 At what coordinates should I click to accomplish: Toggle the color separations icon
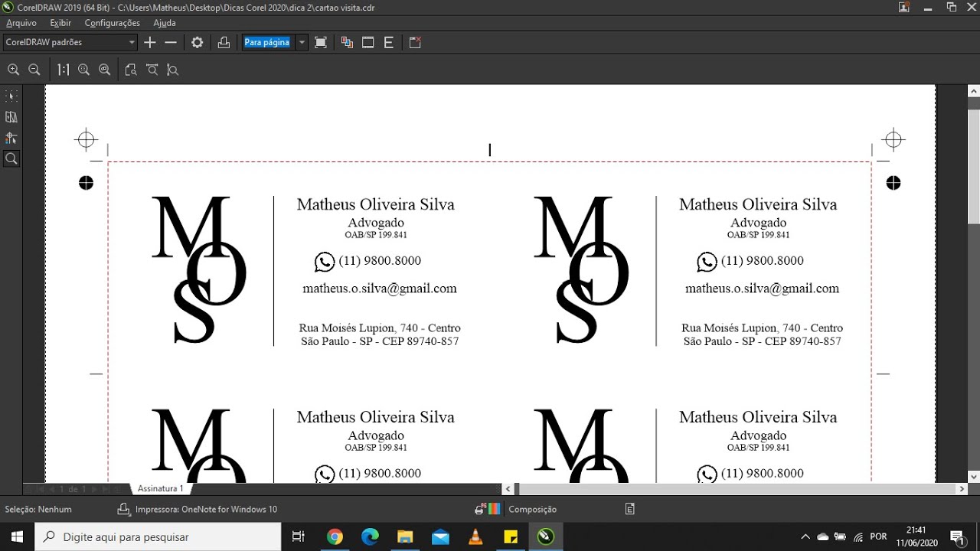click(x=347, y=43)
